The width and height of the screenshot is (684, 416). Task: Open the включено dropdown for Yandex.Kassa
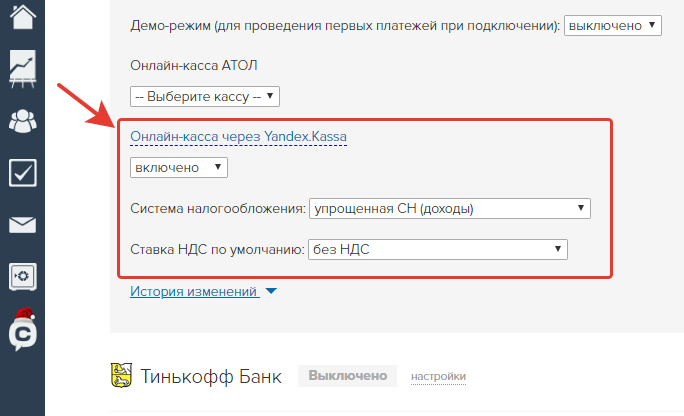point(179,167)
